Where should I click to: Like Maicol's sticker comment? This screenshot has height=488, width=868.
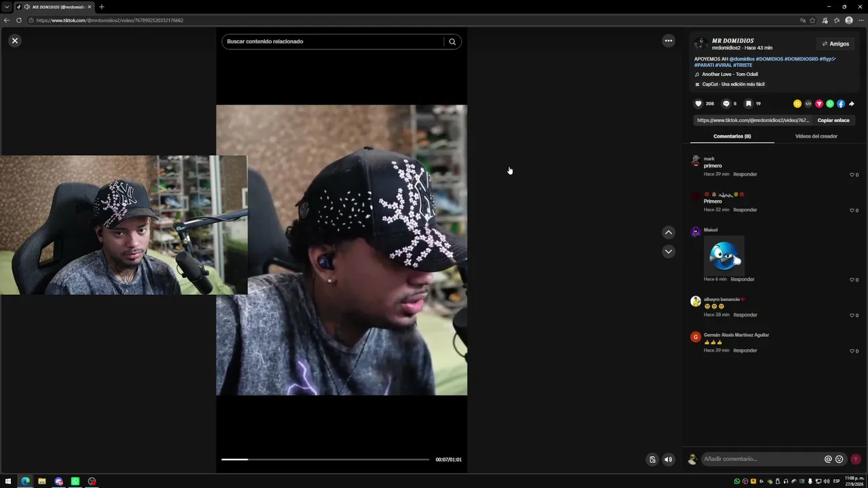click(852, 280)
